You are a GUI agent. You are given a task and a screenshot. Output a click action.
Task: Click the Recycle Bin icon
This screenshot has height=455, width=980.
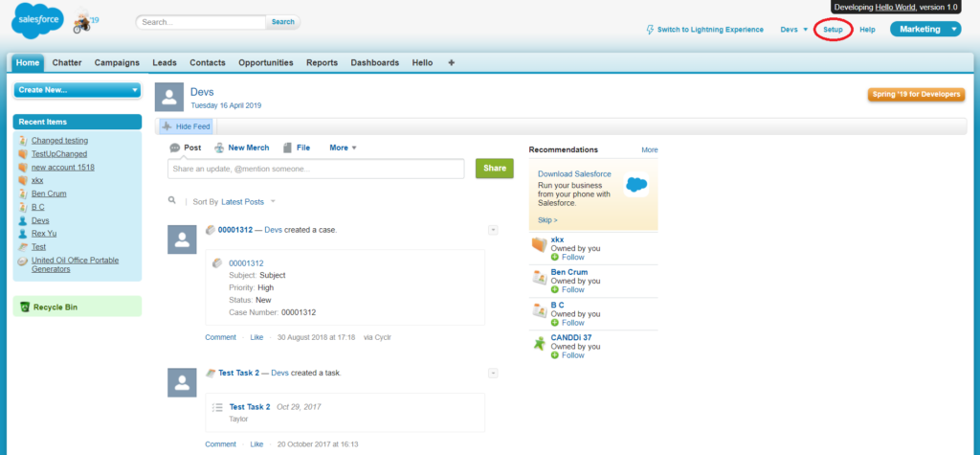(24, 307)
